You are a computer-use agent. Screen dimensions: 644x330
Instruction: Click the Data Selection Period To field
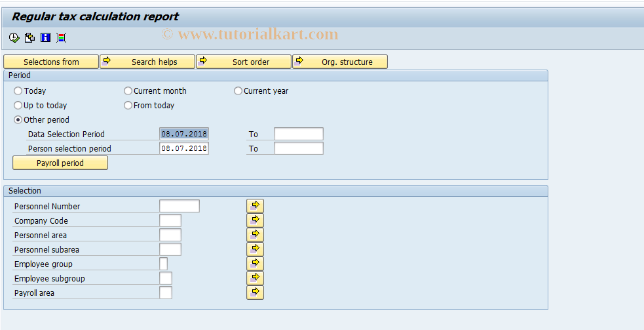pos(299,134)
